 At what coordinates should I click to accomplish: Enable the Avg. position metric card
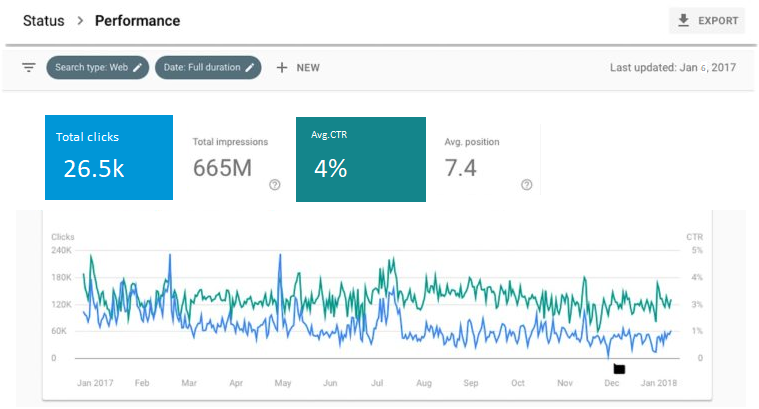coord(486,157)
